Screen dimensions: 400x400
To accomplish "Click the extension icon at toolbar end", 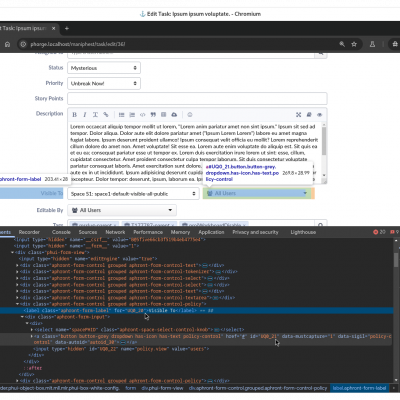I will point(395,44).
